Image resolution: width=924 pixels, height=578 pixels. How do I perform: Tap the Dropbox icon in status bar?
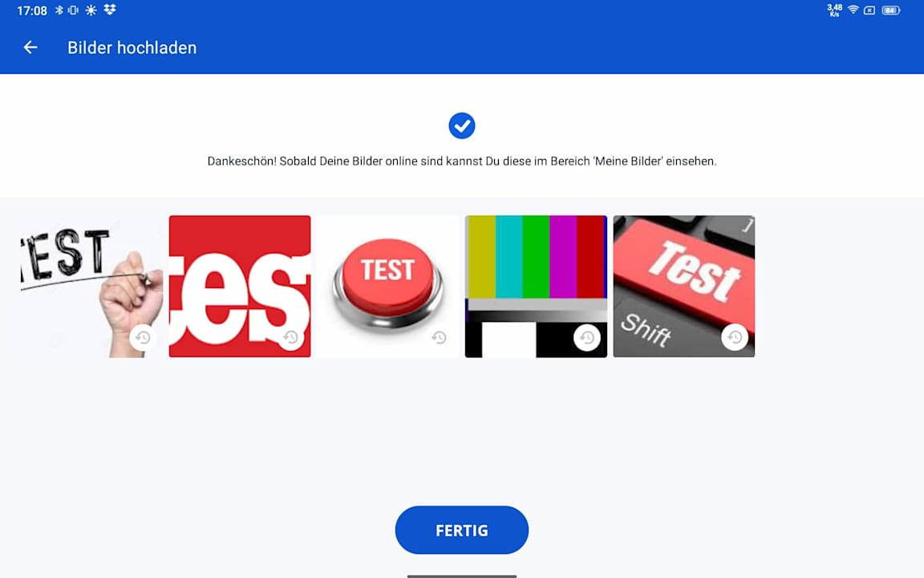(x=110, y=10)
